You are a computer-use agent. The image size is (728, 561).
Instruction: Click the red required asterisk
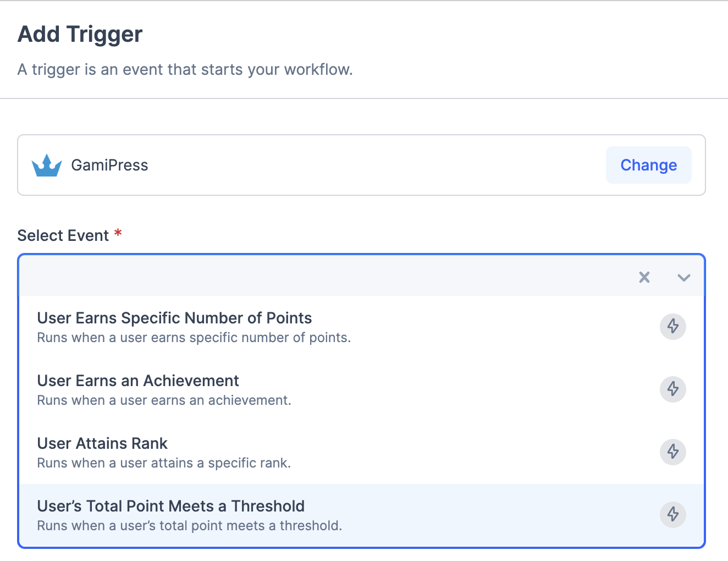pyautogui.click(x=118, y=234)
